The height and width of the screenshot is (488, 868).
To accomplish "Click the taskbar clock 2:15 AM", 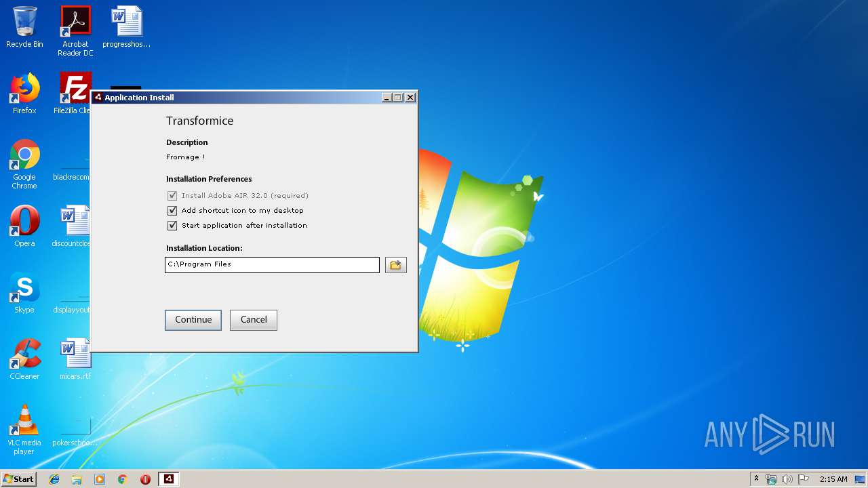I will (833, 479).
